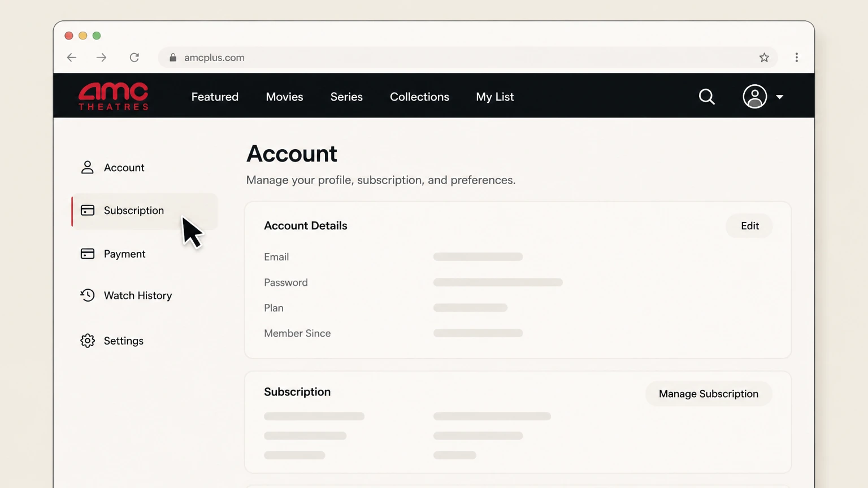This screenshot has height=488, width=868.
Task: Click the Member Since field label
Action: pos(297,333)
